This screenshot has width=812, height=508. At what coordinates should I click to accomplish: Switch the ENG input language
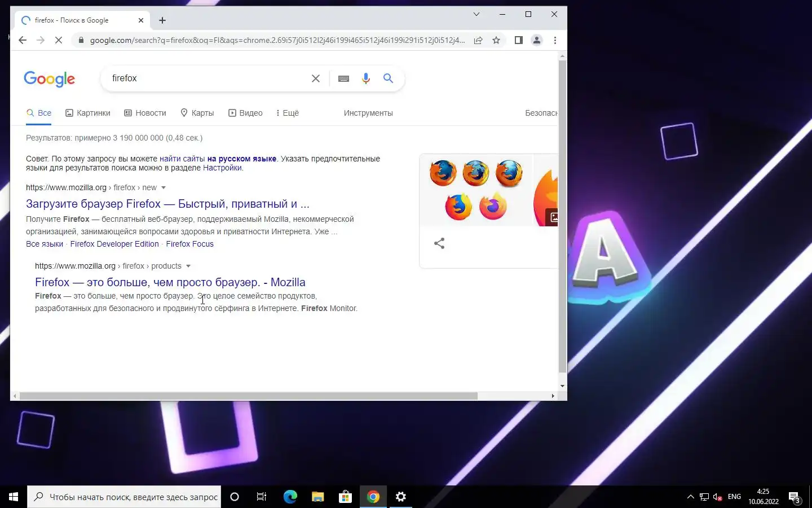(x=734, y=497)
